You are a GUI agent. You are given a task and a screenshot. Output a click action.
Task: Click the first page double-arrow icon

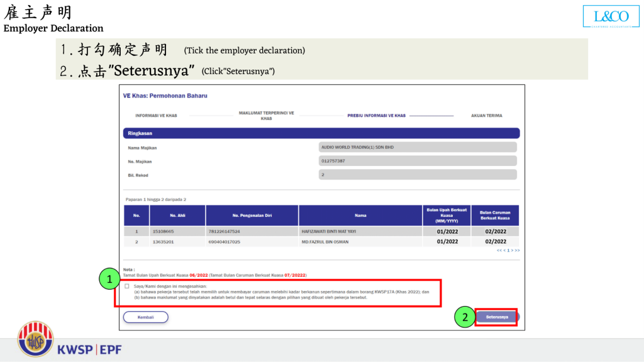(x=499, y=250)
